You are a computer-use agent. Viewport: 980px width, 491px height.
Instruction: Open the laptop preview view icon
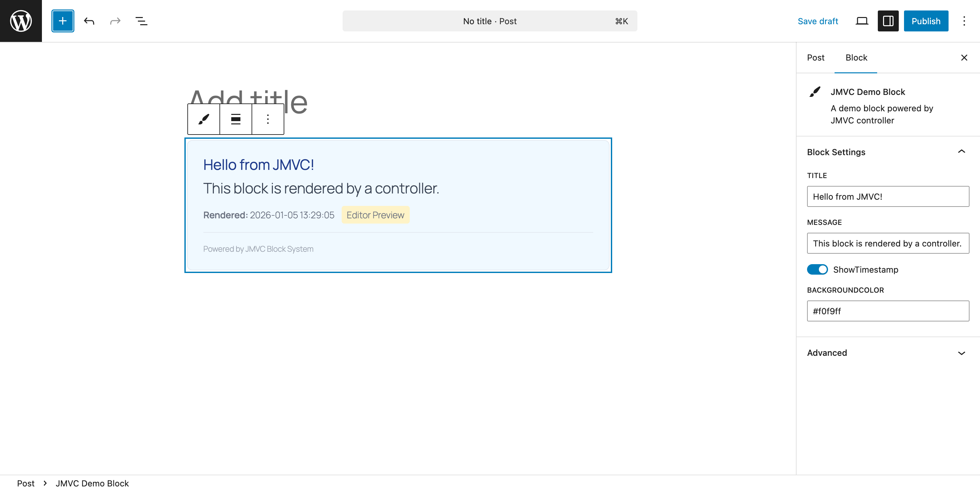coord(862,21)
